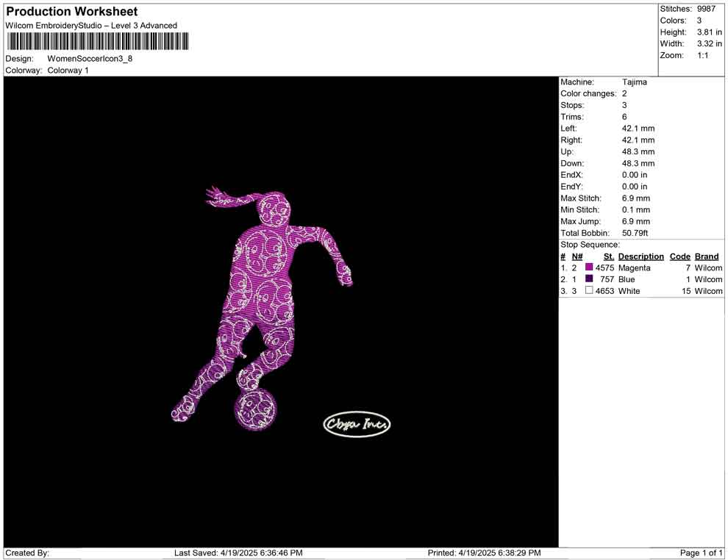Viewport: 728px width, 560px height.
Task: Click the Min Stitch value '0.1 mm'
Action: pyautogui.click(x=636, y=209)
